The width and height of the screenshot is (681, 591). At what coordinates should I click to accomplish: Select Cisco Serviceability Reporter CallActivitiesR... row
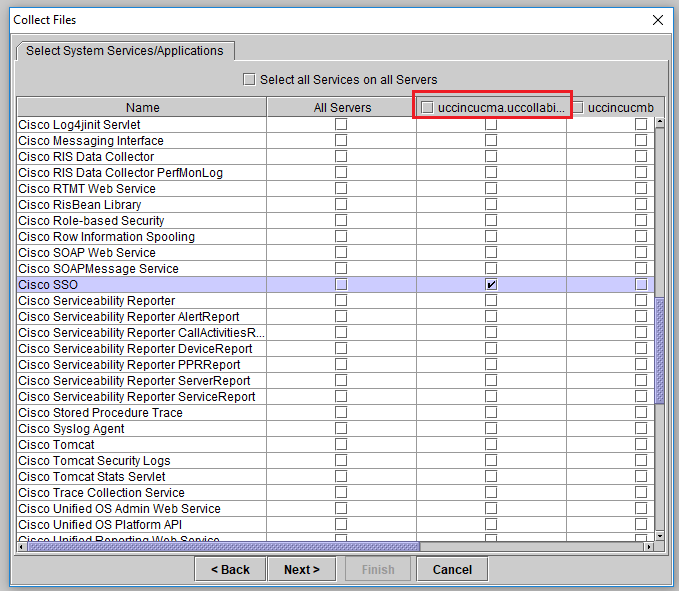pos(141,333)
